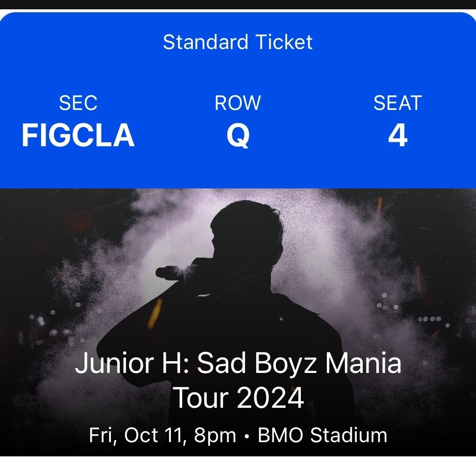Tap the seat number 4

pos(397,135)
